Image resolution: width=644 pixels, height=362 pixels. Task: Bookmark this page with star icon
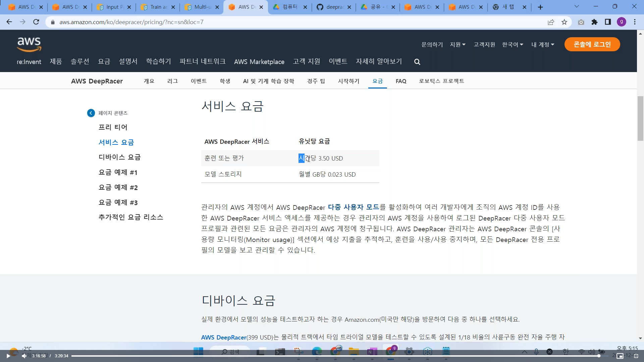point(564,22)
